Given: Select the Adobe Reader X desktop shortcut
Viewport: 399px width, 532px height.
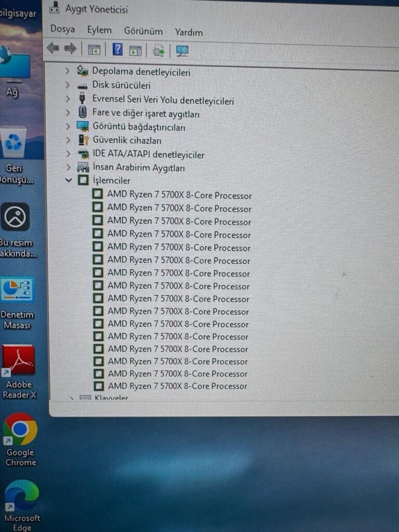Looking at the screenshot, I should [19, 372].
